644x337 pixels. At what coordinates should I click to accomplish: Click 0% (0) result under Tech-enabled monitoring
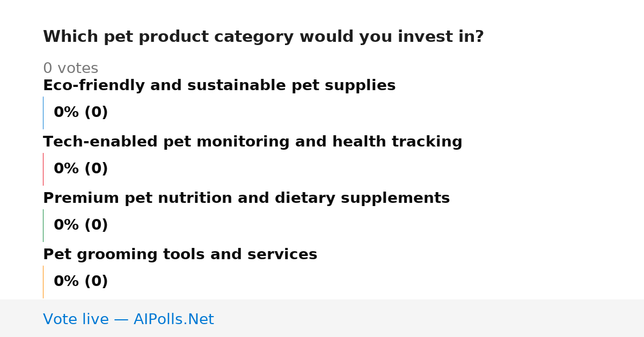[x=80, y=169]
